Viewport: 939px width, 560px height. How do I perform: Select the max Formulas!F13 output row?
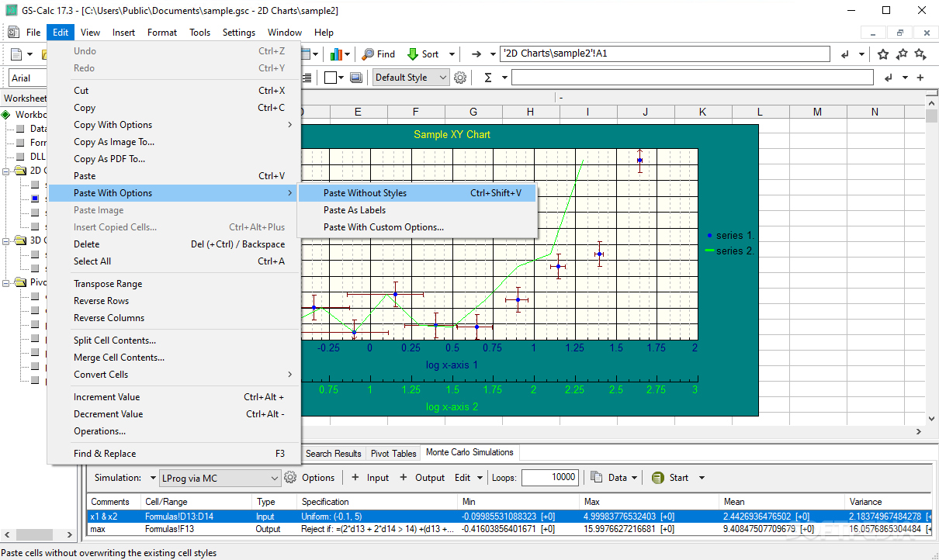tap(508, 529)
